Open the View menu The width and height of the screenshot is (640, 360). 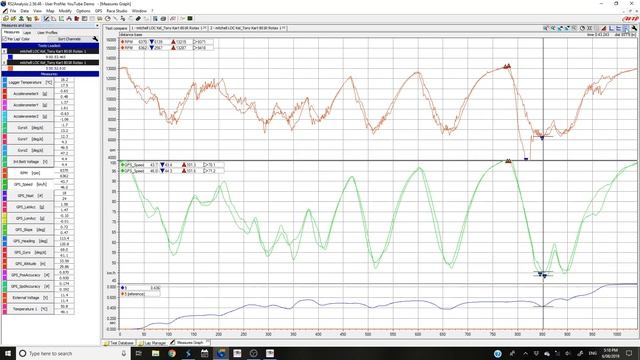[37, 11]
